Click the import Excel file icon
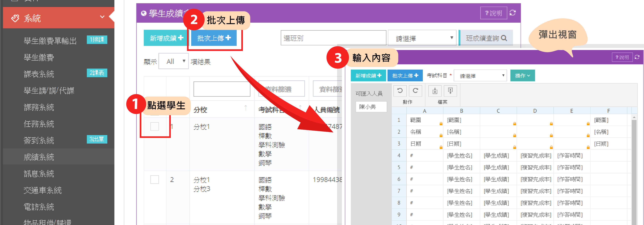The height and width of the screenshot is (225, 644). click(x=435, y=91)
